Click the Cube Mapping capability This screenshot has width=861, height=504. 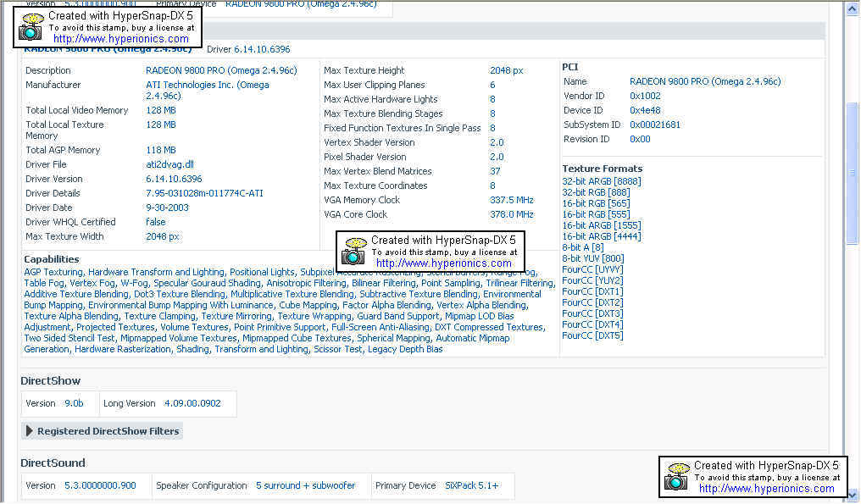tap(308, 305)
